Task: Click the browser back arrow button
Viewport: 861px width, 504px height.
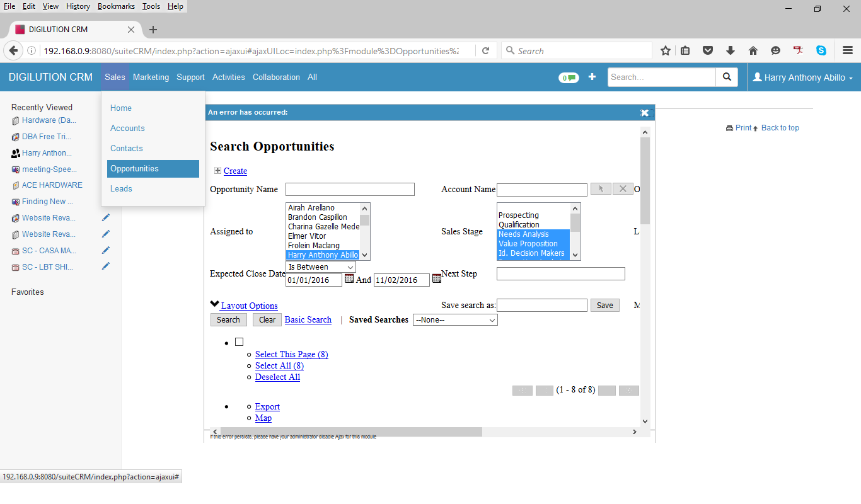Action: [14, 50]
